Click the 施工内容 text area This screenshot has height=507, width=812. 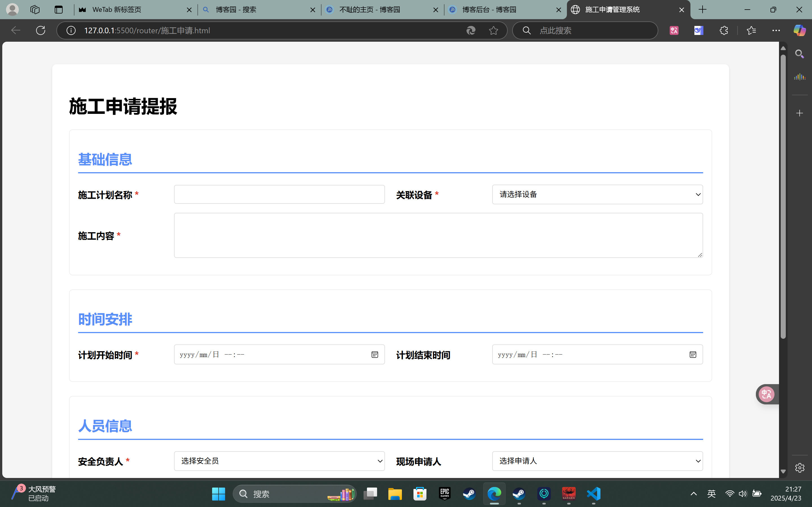(x=438, y=235)
